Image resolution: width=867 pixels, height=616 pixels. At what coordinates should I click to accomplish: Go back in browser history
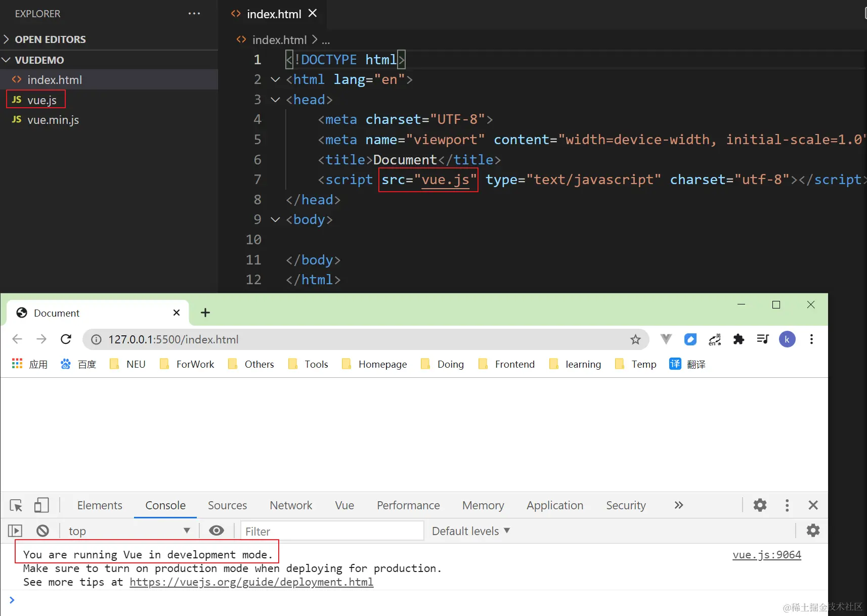pyautogui.click(x=17, y=339)
